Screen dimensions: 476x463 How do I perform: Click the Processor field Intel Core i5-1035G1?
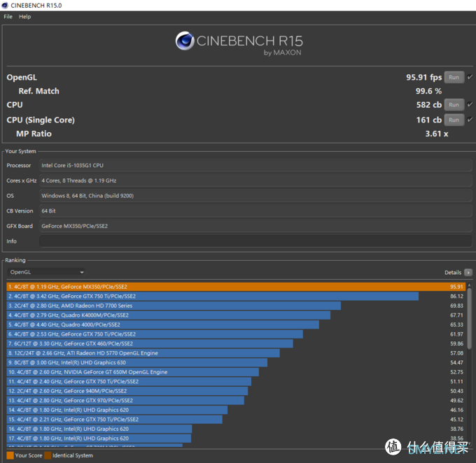click(x=255, y=165)
